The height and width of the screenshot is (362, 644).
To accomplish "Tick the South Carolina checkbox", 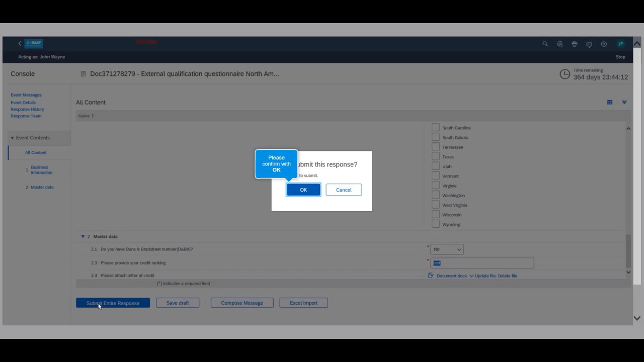I will tap(436, 127).
